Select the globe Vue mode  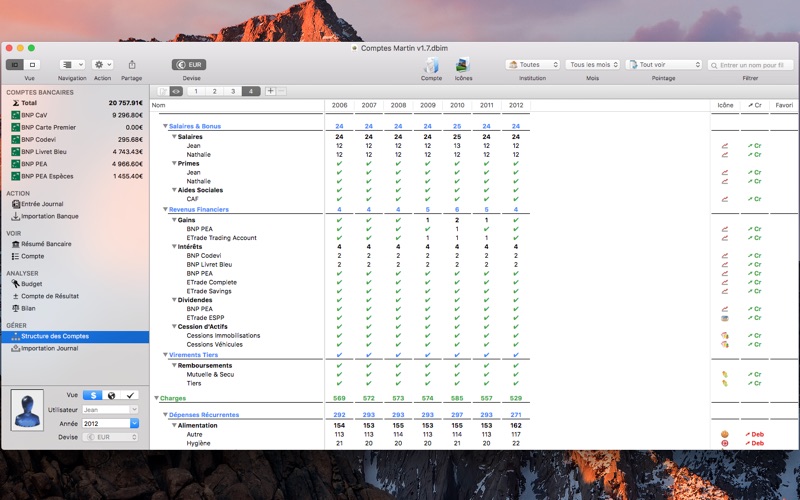click(111, 395)
